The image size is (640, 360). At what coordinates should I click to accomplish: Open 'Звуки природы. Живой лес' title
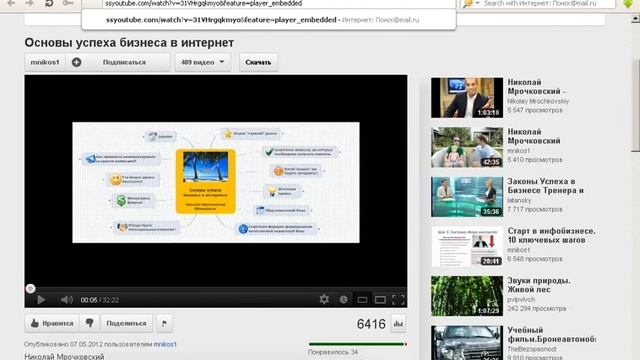[x=539, y=285]
